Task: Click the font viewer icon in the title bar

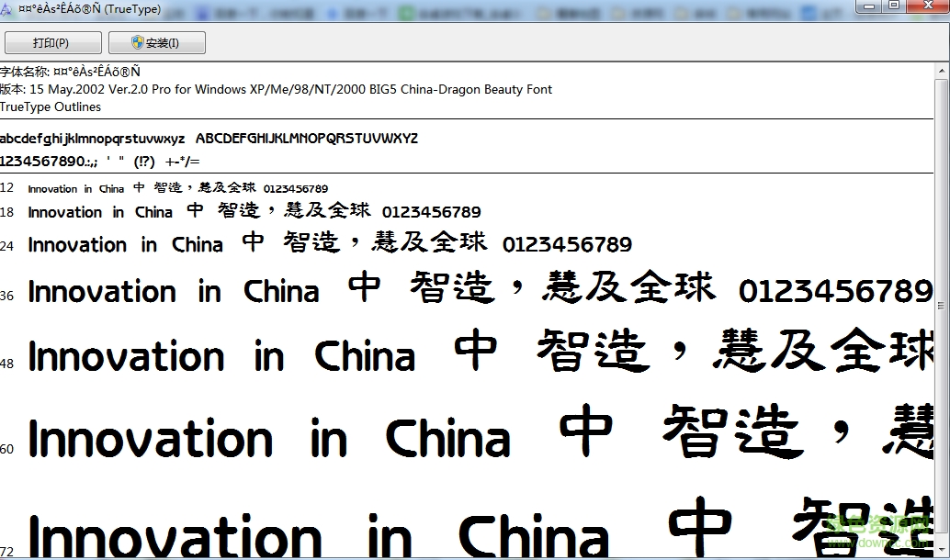Action: point(6,9)
